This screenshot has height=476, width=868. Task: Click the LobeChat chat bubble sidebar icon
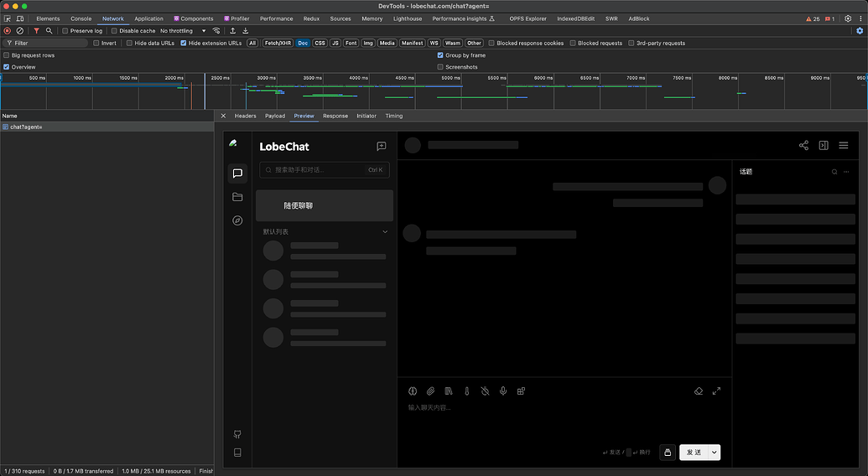pos(237,173)
